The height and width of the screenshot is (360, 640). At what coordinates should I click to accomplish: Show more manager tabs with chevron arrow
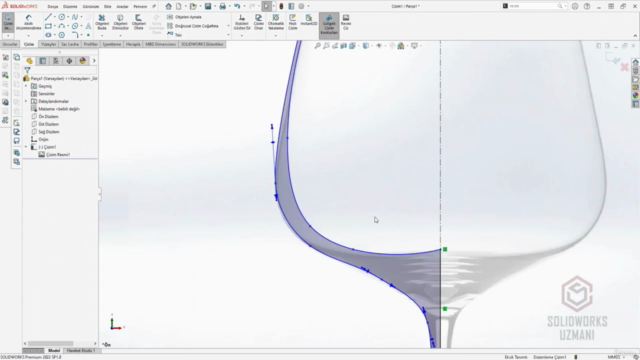pyautogui.click(x=94, y=61)
